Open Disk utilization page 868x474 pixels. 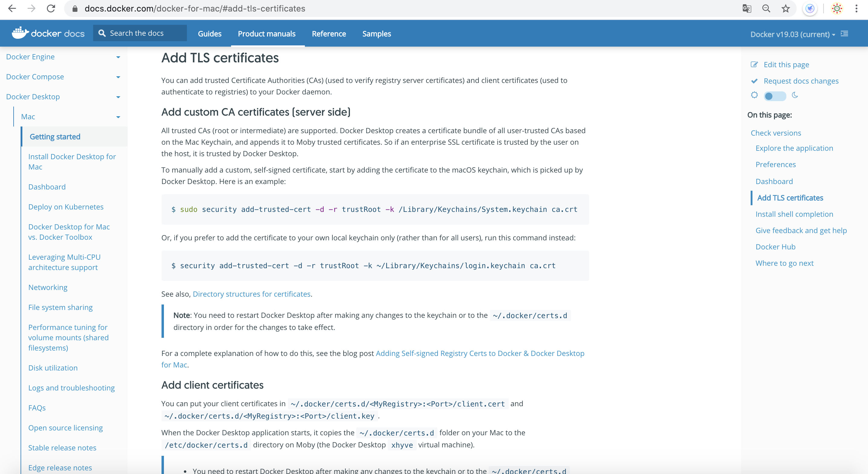[x=53, y=368]
